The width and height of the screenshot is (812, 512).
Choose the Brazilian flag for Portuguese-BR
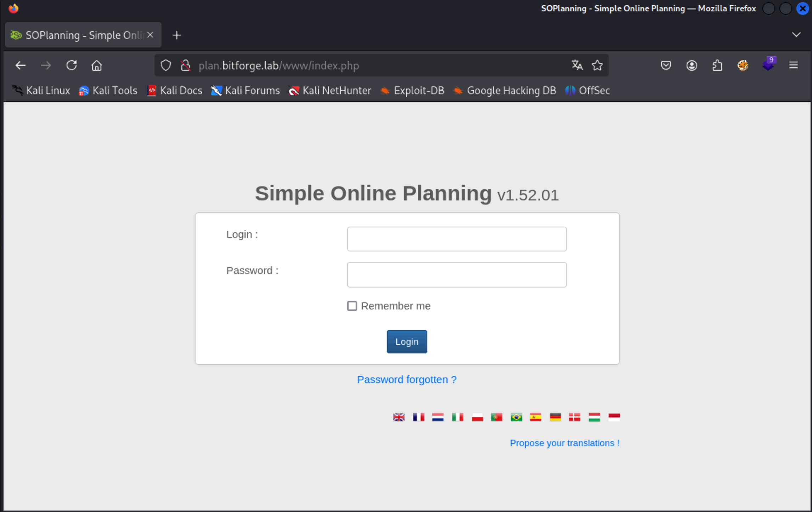click(516, 417)
